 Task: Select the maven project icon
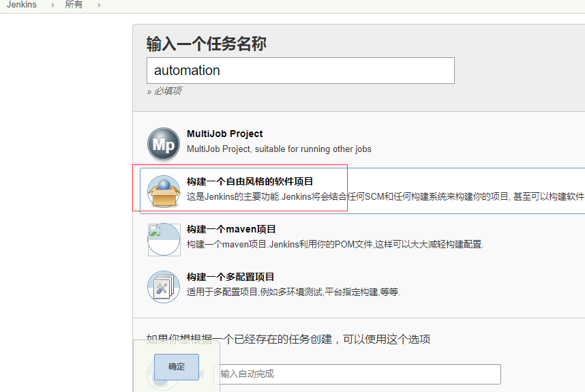pos(164,239)
